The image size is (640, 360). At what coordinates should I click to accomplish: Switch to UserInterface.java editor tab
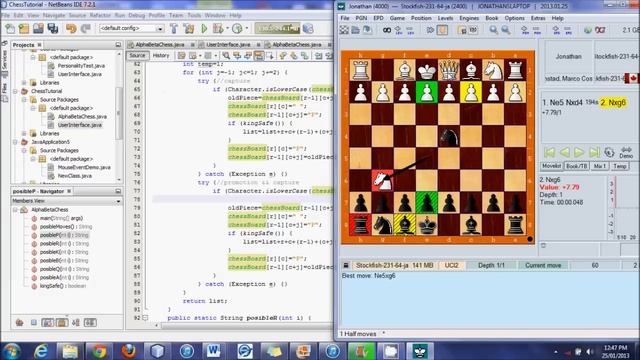tap(228, 44)
